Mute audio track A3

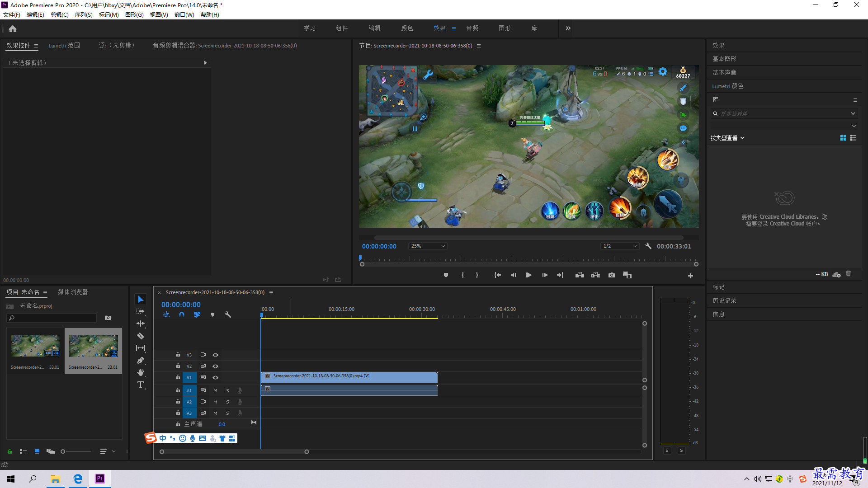pyautogui.click(x=215, y=413)
